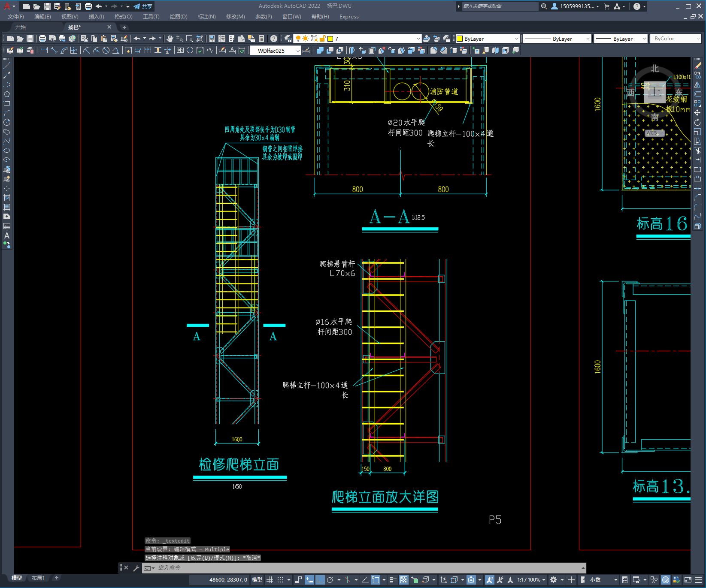
Task: Select the Move tool in modify toolbar
Action: [x=697, y=113]
